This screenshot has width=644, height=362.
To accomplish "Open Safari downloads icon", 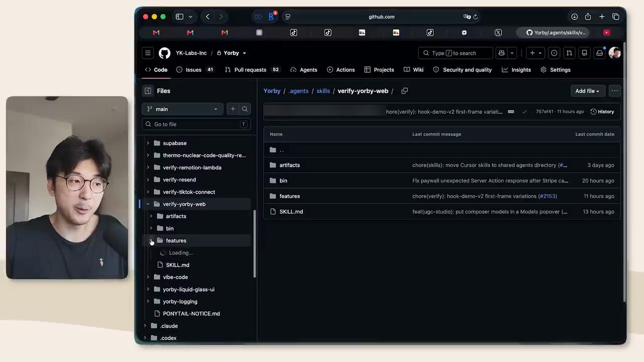I will click(x=574, y=17).
